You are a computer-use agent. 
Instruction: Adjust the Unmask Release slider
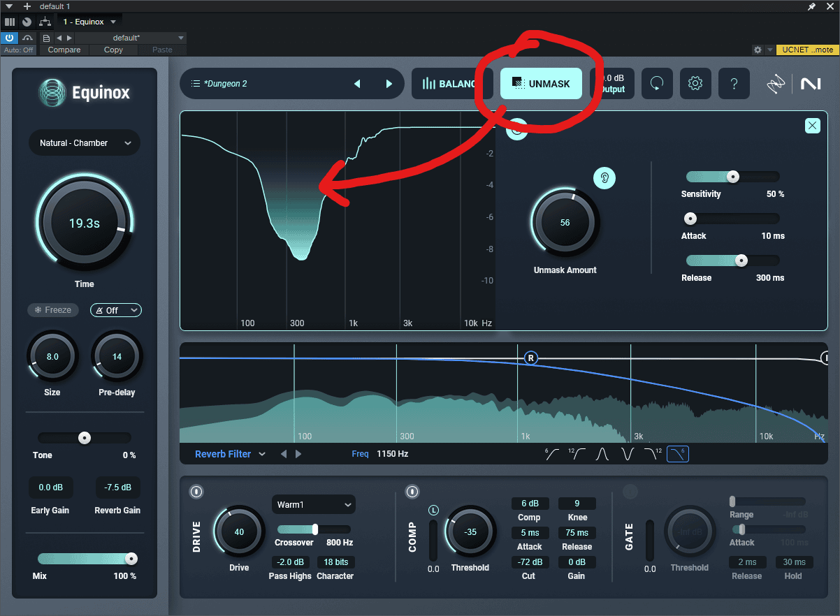point(732,261)
